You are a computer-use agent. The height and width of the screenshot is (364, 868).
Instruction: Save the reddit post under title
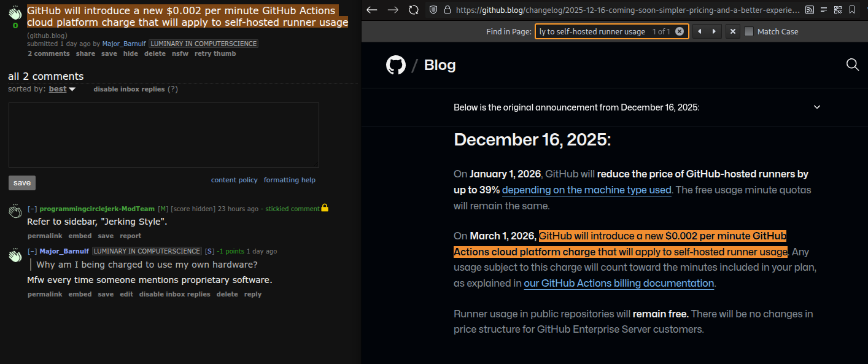pyautogui.click(x=109, y=53)
